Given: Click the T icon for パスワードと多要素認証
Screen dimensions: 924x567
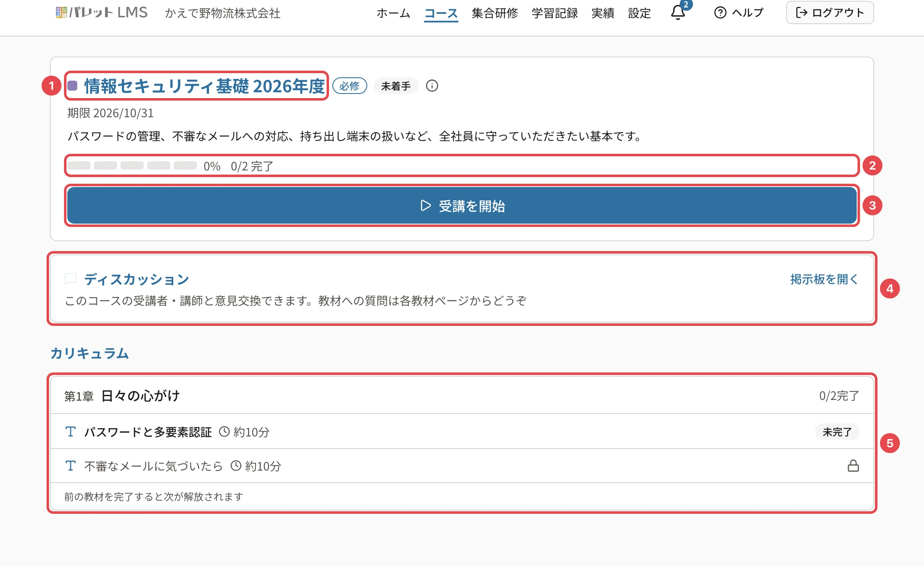Looking at the screenshot, I should pos(70,431).
